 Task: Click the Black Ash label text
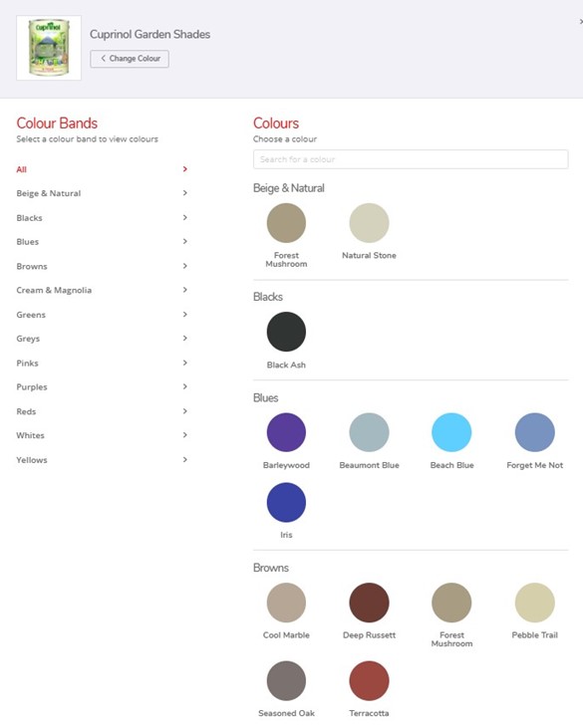coord(286,364)
